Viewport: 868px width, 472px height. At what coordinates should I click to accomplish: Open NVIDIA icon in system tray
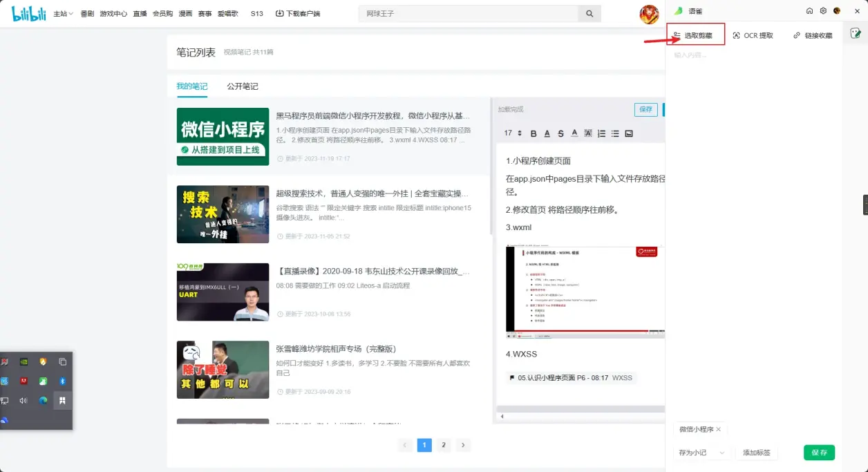[24, 361]
